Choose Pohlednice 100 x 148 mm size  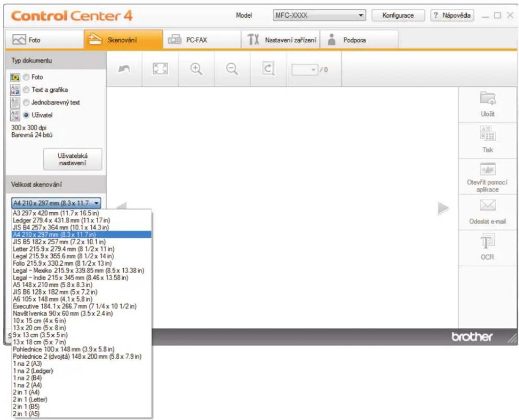(x=82, y=349)
